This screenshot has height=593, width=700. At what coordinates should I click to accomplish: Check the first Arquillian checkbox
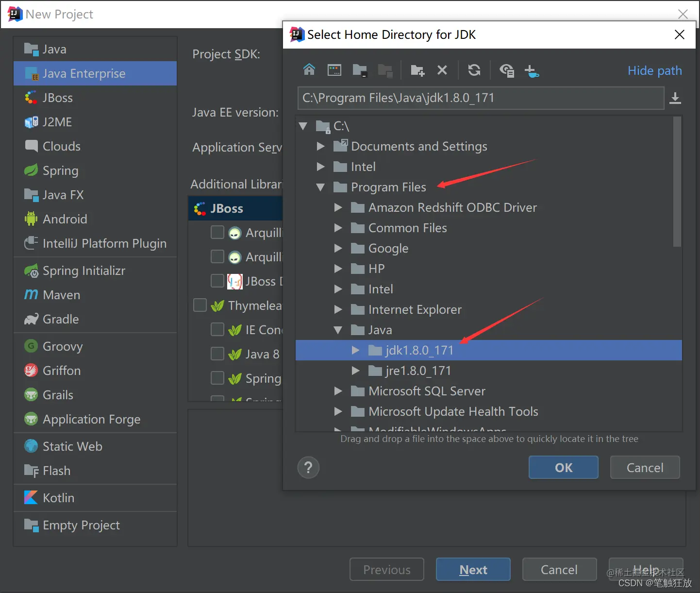(x=217, y=232)
